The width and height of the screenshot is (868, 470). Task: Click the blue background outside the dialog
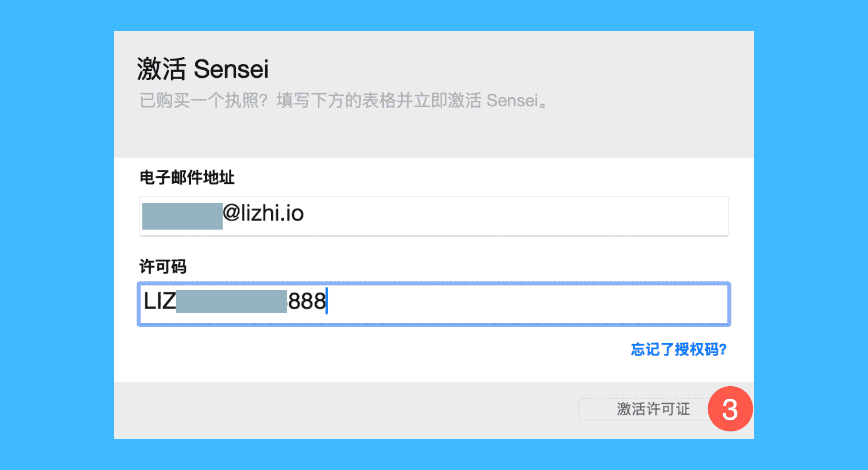coord(56,234)
